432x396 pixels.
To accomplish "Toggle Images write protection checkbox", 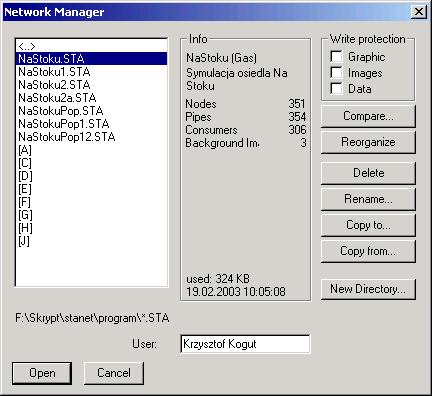I will [x=336, y=73].
